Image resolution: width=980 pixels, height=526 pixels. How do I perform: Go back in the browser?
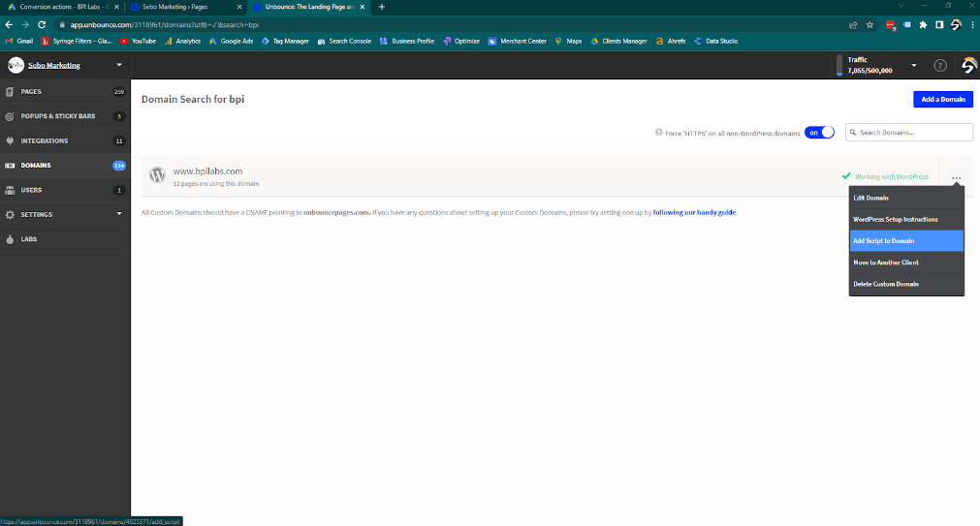pos(9,25)
